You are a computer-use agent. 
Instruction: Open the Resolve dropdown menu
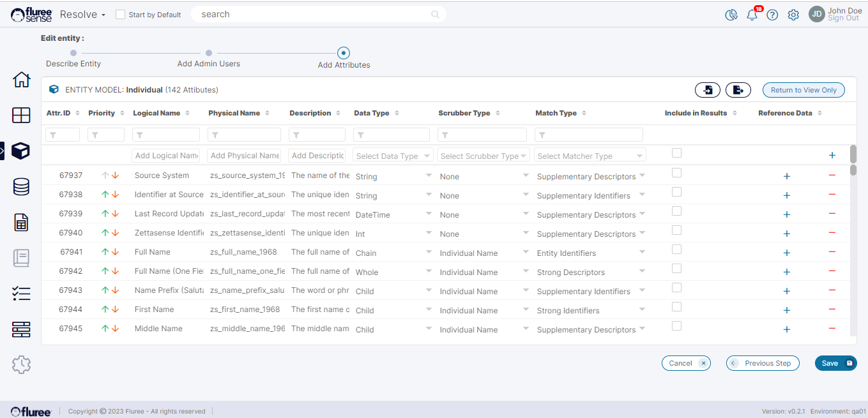pos(82,14)
